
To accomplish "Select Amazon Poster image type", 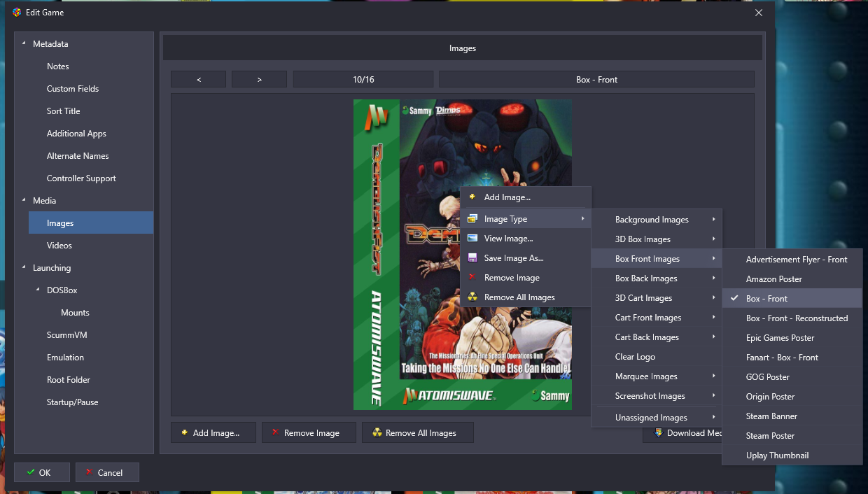I will (x=792, y=279).
